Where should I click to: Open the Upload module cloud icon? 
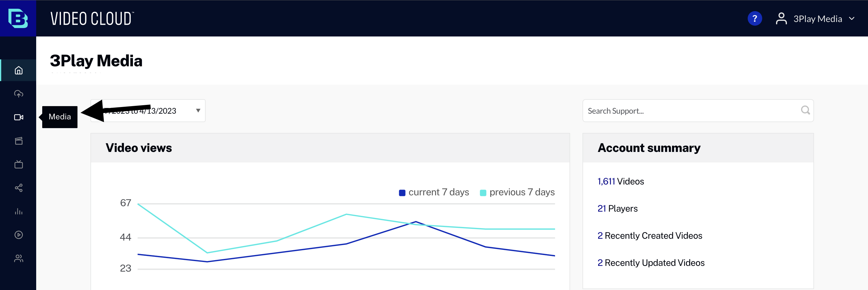(18, 94)
